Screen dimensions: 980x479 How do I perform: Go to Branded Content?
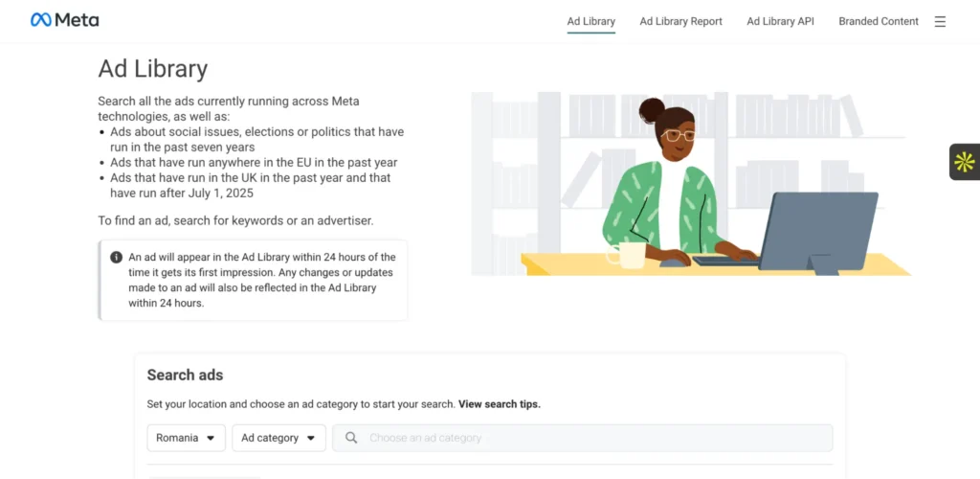pyautogui.click(x=879, y=21)
